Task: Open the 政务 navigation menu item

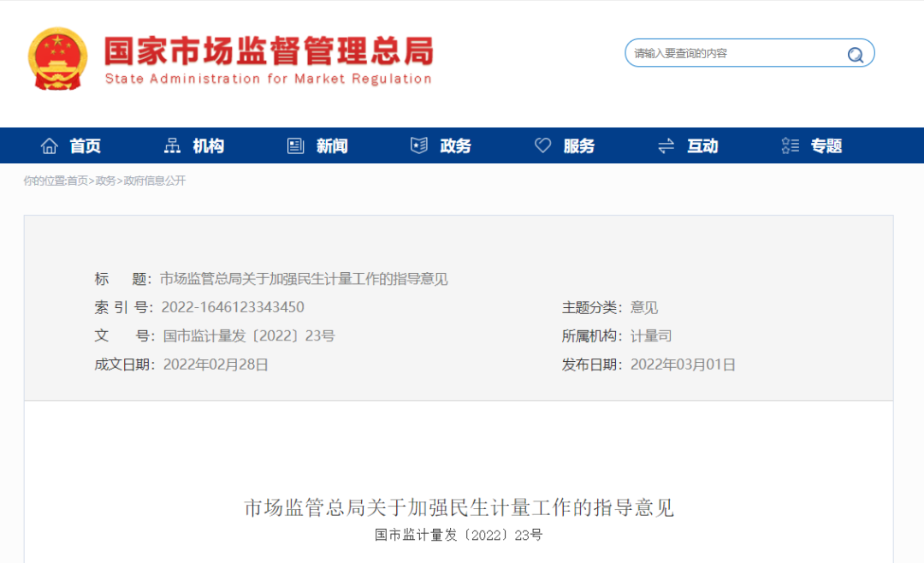Action: pyautogui.click(x=455, y=145)
